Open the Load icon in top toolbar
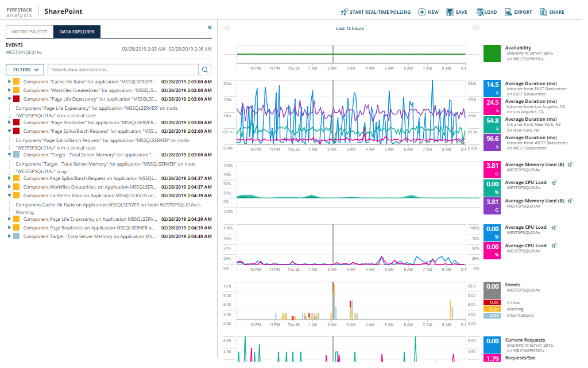Screen dimensions: 588x368 click(x=480, y=11)
